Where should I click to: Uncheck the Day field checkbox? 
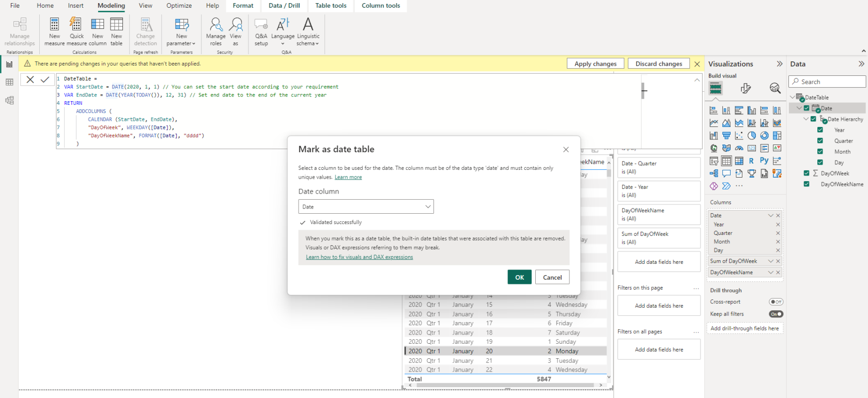pyautogui.click(x=820, y=163)
